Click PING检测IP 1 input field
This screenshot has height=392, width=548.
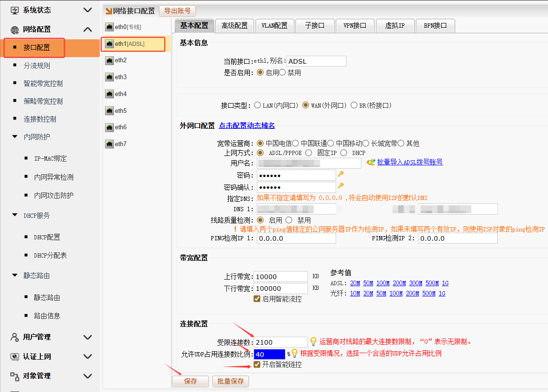tap(296, 238)
